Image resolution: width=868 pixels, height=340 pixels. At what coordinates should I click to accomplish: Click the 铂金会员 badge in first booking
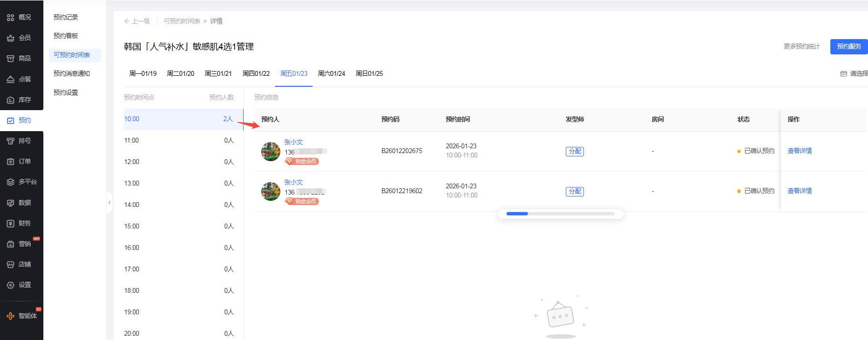[302, 161]
